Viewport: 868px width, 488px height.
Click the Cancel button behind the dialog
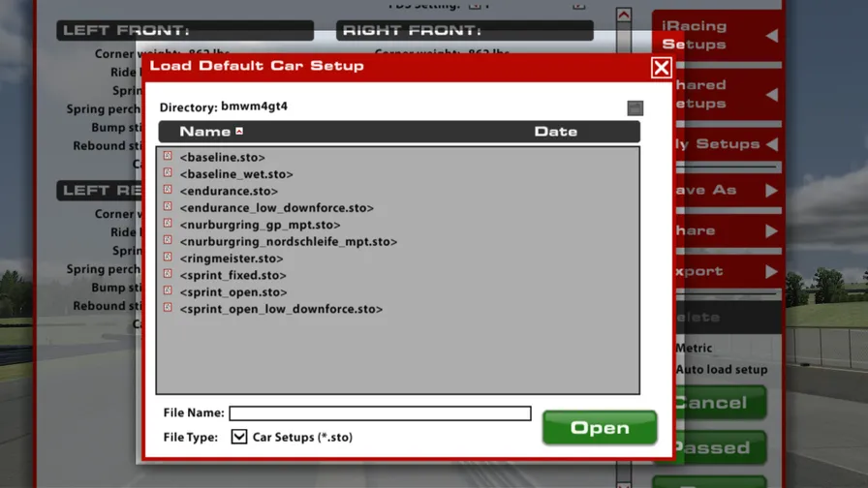coord(720,402)
